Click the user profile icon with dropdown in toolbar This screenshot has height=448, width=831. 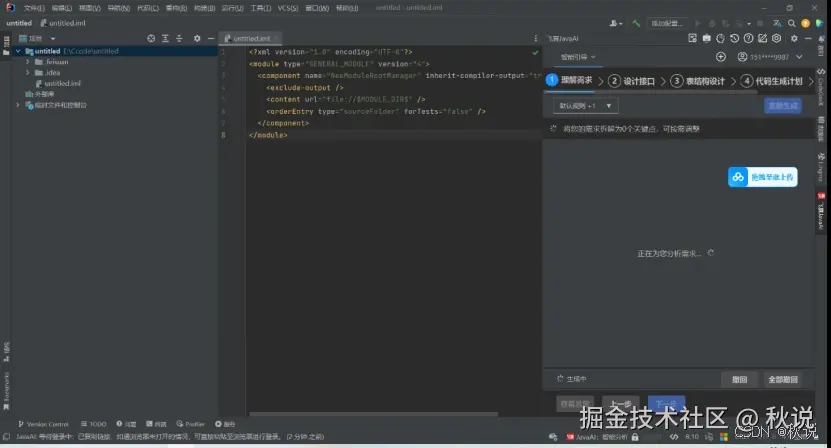click(616, 23)
